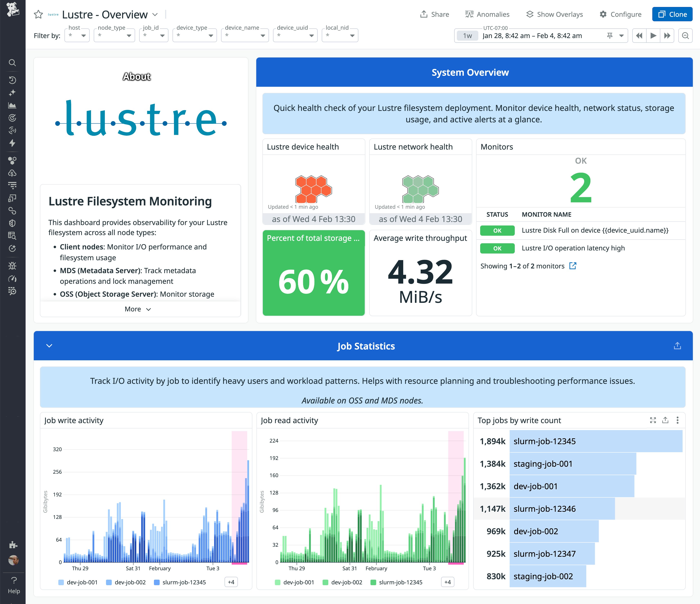Open Logs via the filter icon
700x604 pixels.
[x=12, y=185]
